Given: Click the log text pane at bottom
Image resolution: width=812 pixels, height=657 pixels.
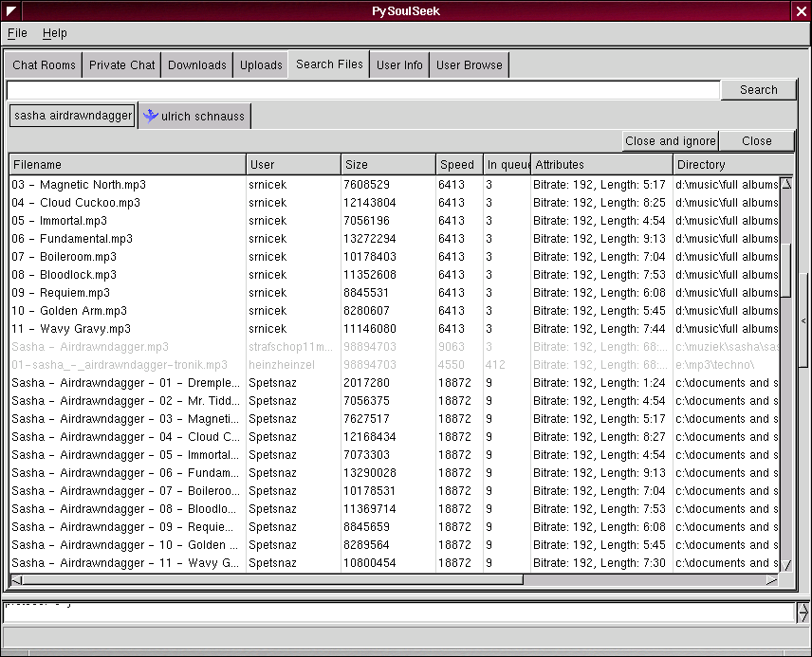Looking at the screenshot, I should point(399,612).
